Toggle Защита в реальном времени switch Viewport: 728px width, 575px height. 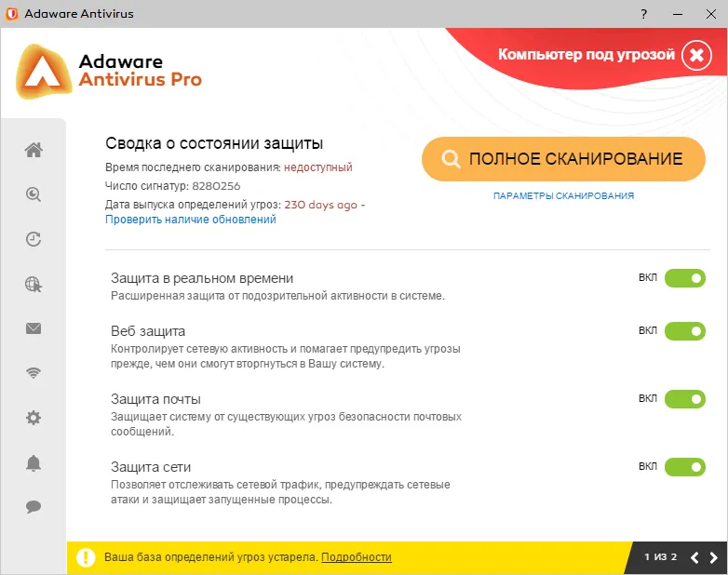(685, 278)
